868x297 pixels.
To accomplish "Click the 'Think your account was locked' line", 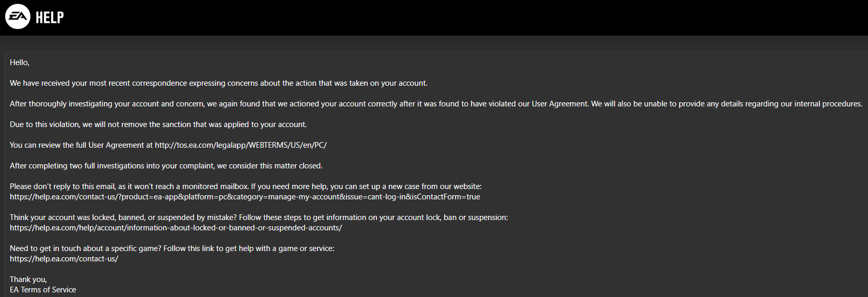I will click(x=259, y=217).
